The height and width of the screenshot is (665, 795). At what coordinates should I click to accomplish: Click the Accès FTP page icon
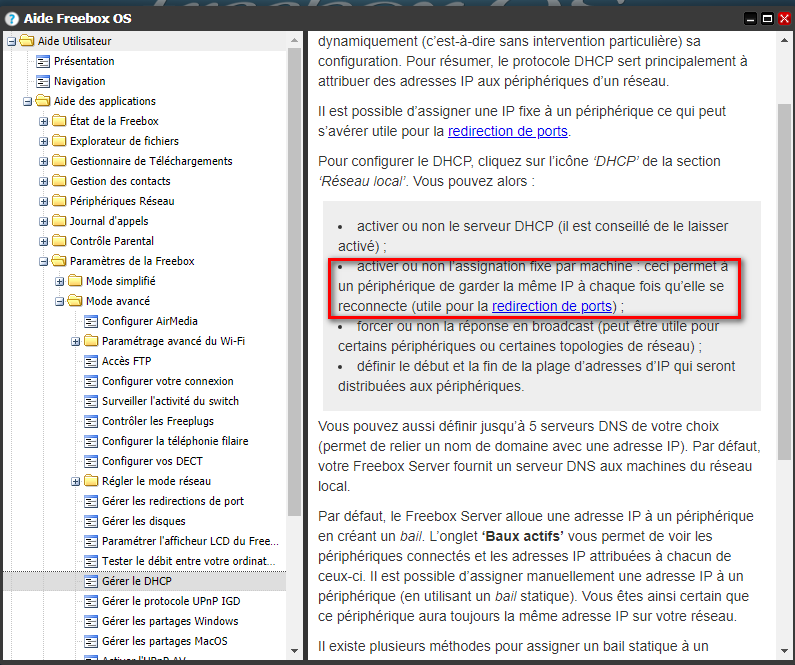tap(91, 361)
